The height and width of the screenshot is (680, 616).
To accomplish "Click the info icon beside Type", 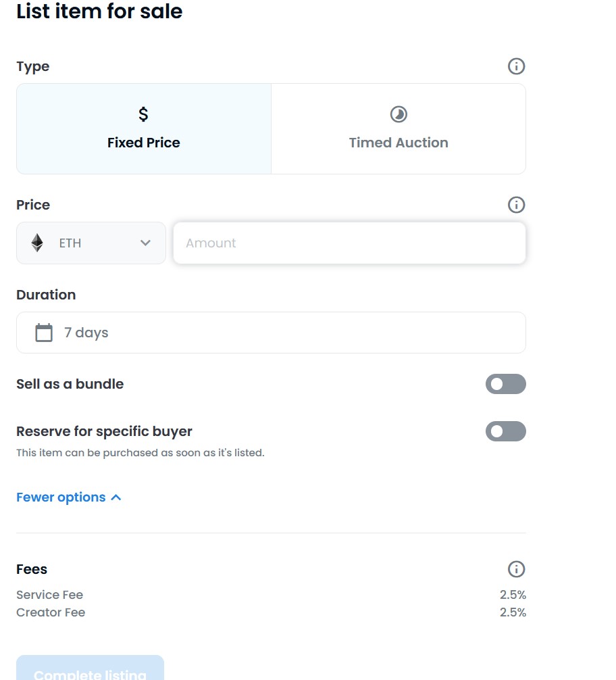I will [x=516, y=66].
